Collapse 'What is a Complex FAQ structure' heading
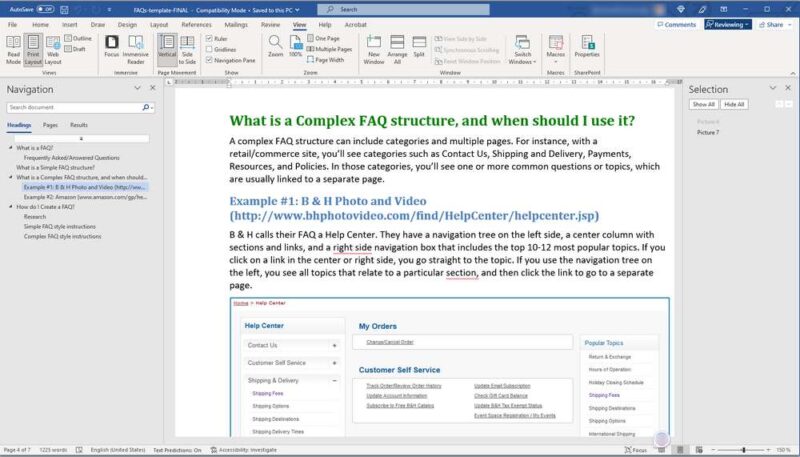 [11, 177]
